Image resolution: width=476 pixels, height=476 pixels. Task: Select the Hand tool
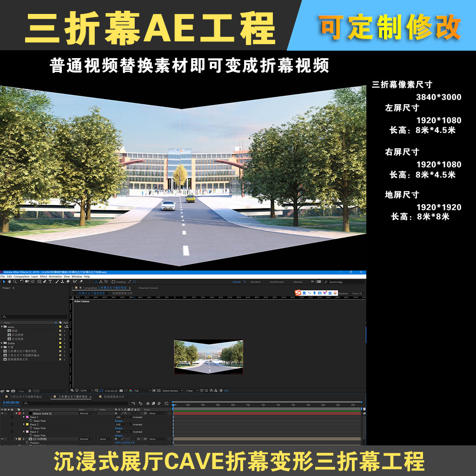coord(9,282)
